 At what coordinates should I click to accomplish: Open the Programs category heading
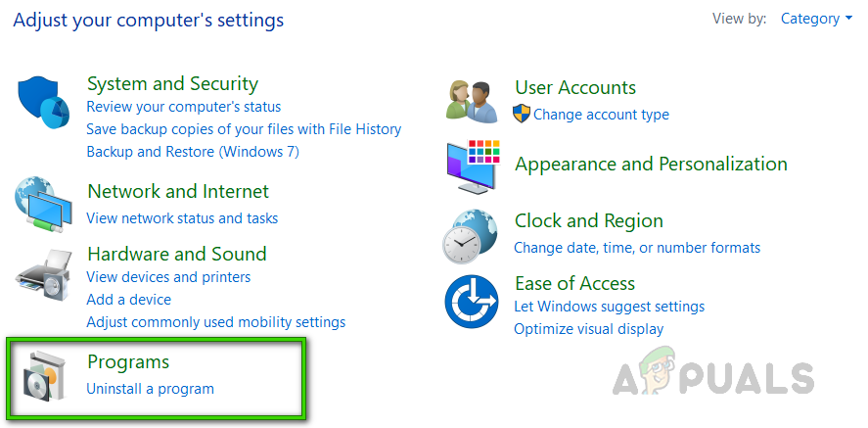128,362
